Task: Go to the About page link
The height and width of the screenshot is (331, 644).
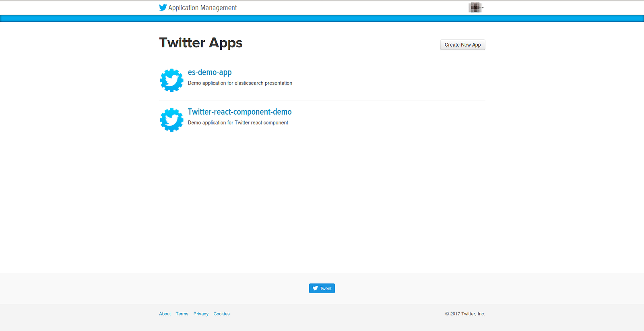Action: [165, 314]
